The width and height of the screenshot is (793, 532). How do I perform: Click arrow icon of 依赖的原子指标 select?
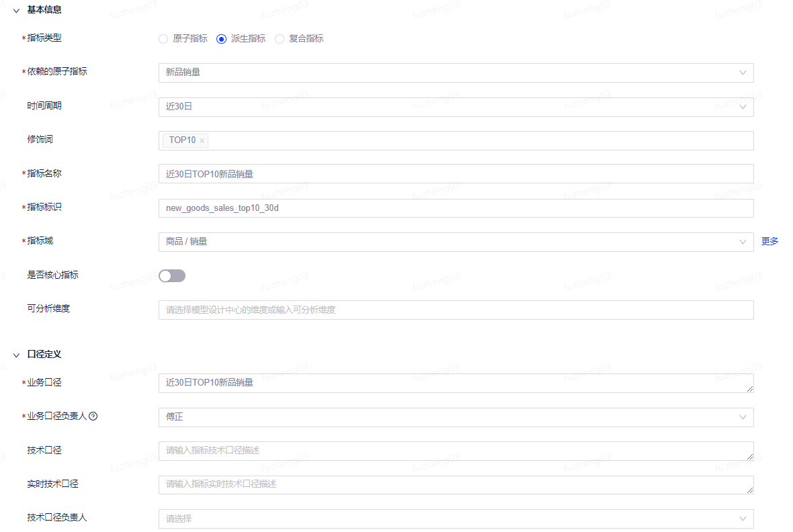[743, 73]
